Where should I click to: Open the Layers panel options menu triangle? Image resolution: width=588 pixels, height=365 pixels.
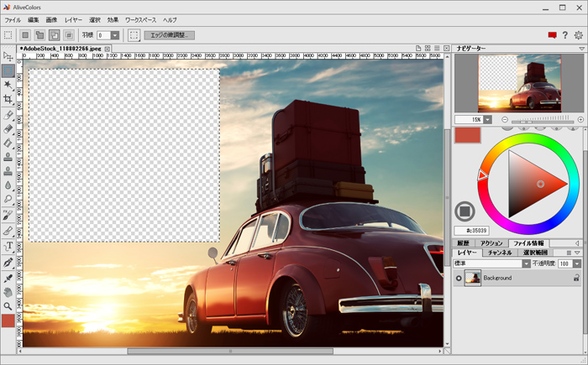[578, 253]
